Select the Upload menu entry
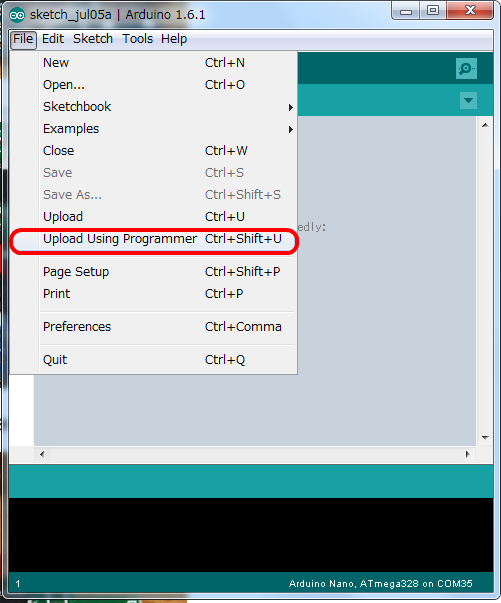This screenshot has height=603, width=501. click(x=154, y=217)
